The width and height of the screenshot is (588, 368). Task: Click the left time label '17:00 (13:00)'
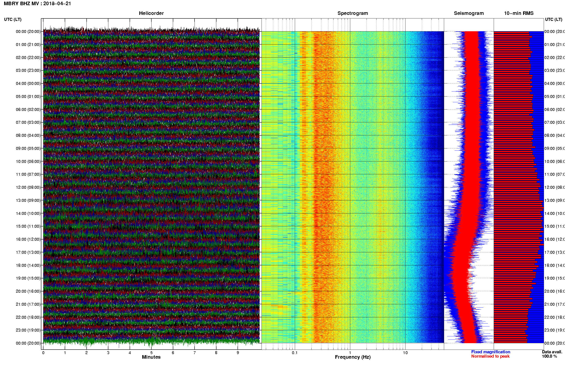28,252
